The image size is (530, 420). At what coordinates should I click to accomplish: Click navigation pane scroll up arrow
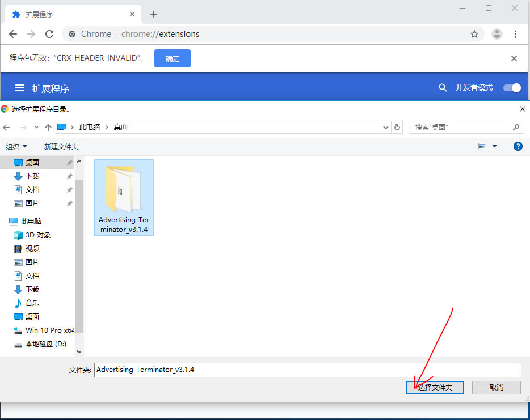click(79, 162)
